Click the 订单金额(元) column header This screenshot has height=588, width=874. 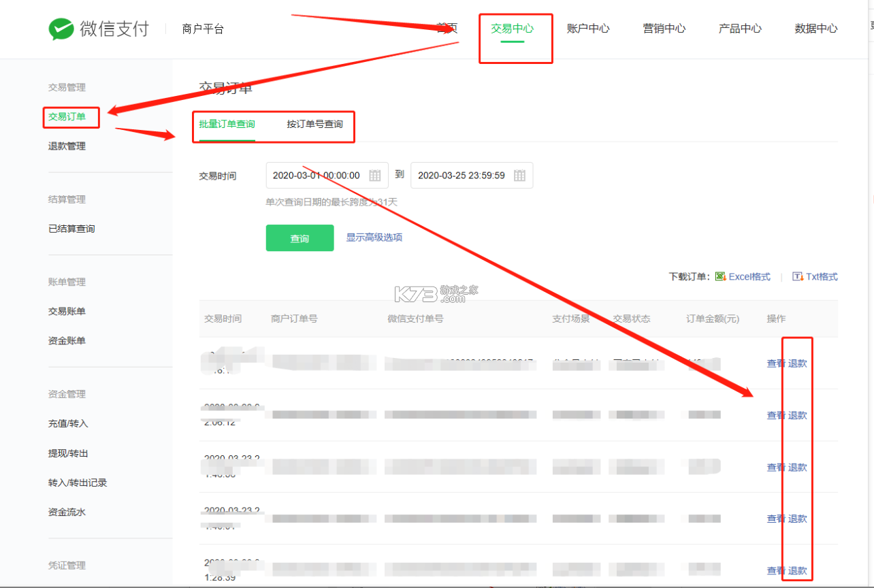[713, 318]
